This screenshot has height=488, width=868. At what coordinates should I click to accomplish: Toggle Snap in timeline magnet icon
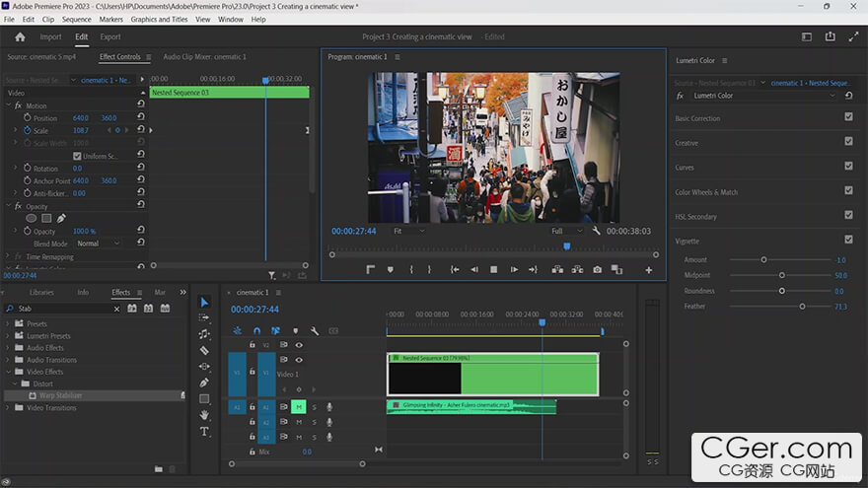pos(256,330)
